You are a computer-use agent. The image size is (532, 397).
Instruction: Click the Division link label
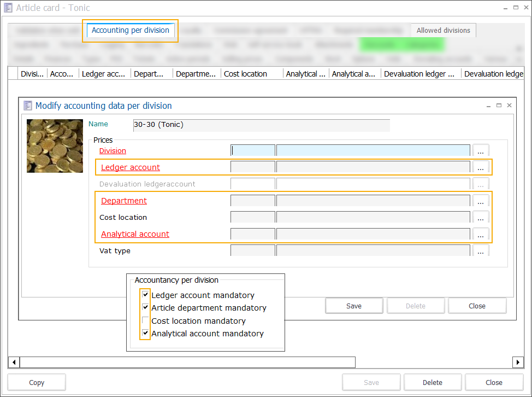click(x=113, y=151)
